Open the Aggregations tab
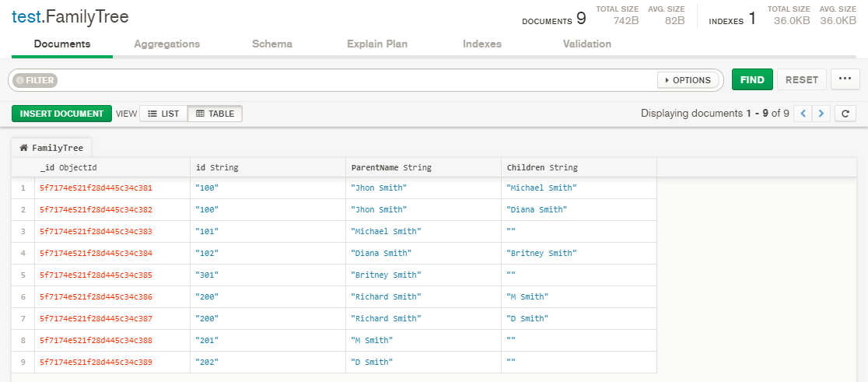The width and height of the screenshot is (868, 382). click(166, 44)
